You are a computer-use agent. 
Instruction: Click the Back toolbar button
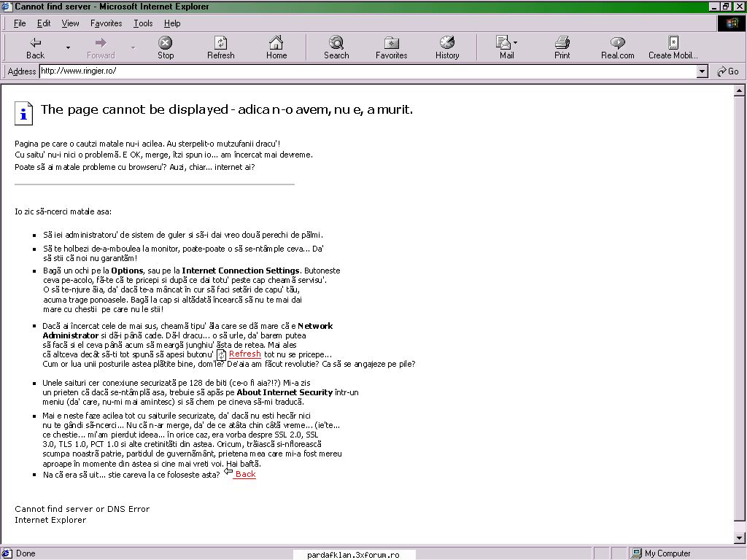click(x=35, y=47)
